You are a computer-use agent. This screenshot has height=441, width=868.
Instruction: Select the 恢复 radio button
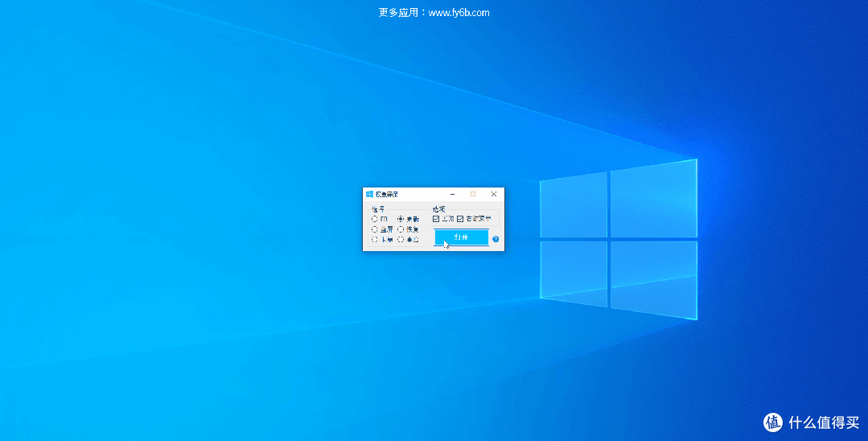401,229
